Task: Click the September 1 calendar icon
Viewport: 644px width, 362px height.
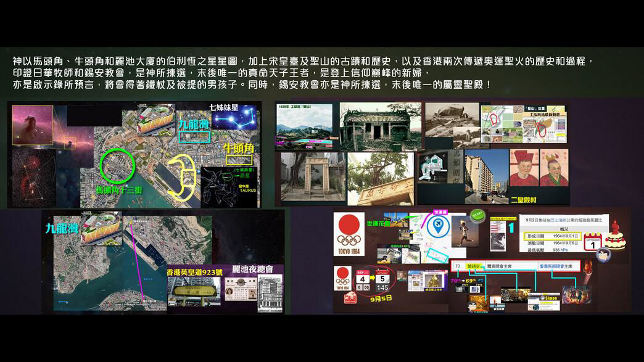Action: pos(593,242)
